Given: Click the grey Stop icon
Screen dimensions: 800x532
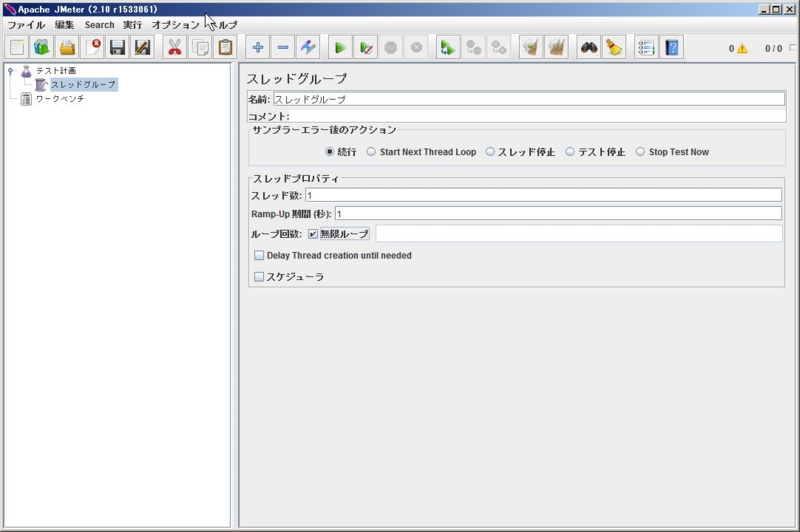Looking at the screenshot, I should click(391, 47).
